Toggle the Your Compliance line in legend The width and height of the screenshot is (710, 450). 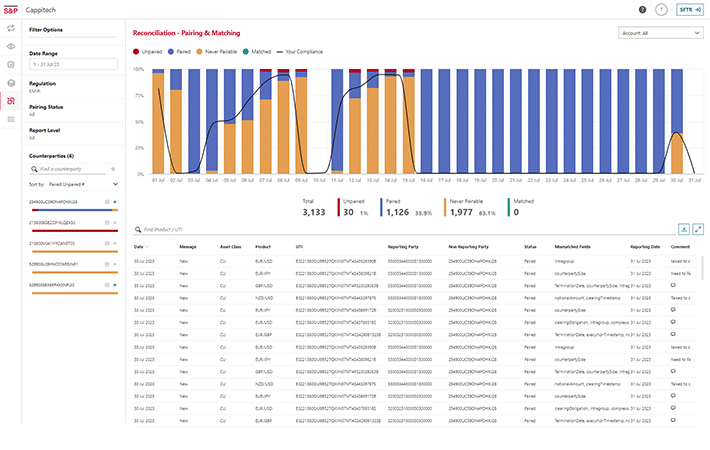(300, 52)
